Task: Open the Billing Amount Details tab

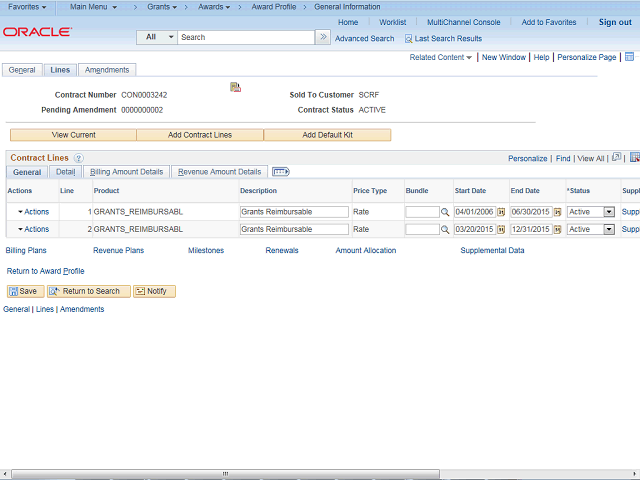Action: [127, 172]
